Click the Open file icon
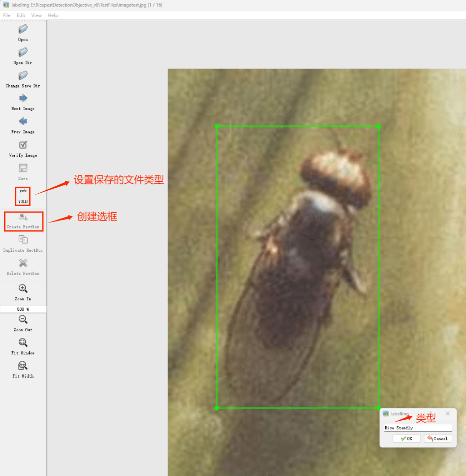The image size is (466, 476). click(x=23, y=29)
